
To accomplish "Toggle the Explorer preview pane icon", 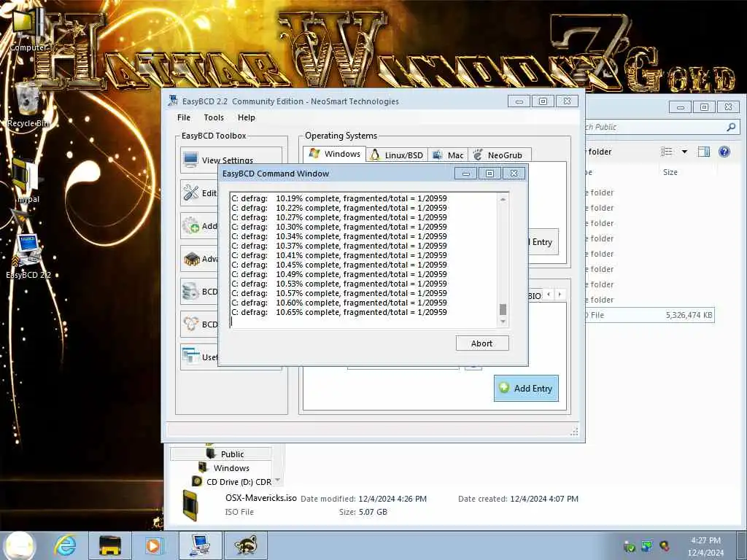I will (704, 152).
